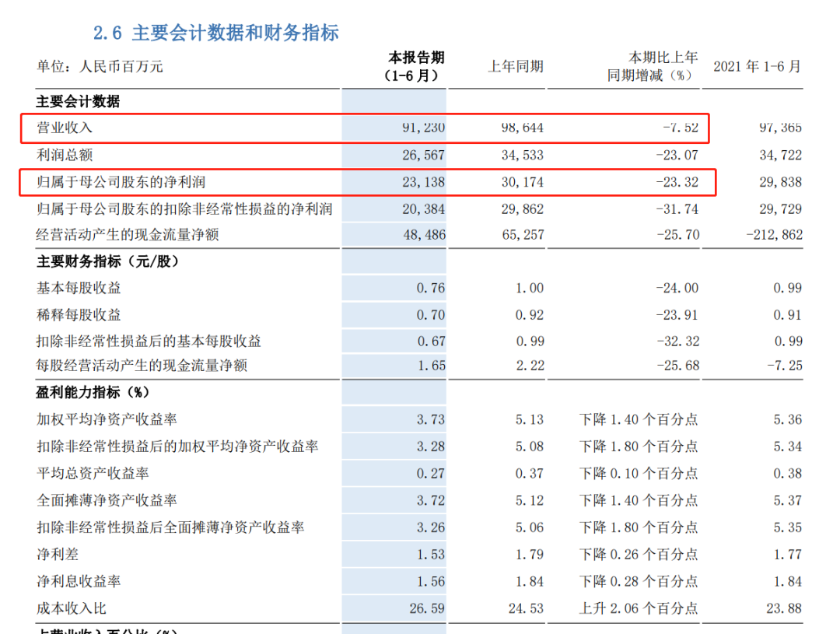Select the value 0.67
The image size is (840, 634).
431,342
